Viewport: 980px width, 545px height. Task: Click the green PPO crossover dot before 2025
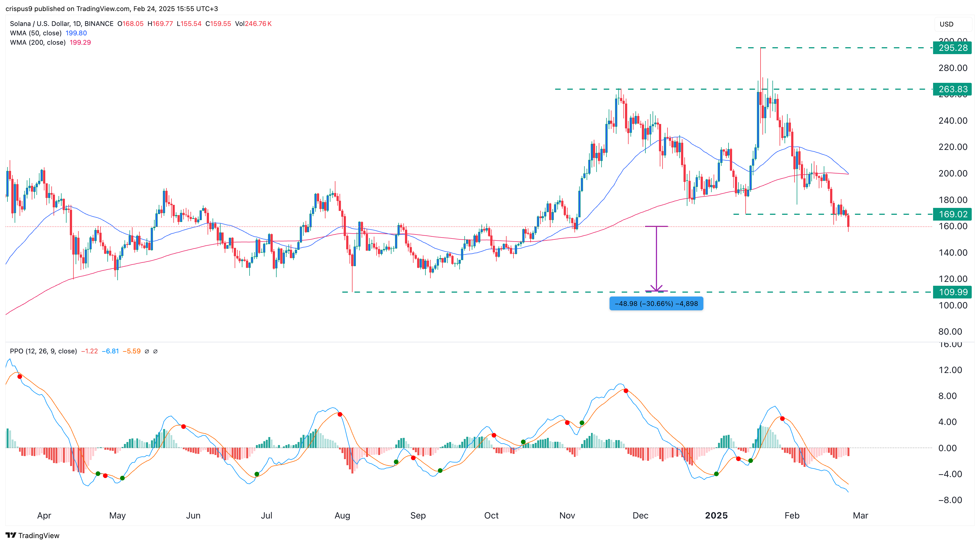[x=716, y=474]
